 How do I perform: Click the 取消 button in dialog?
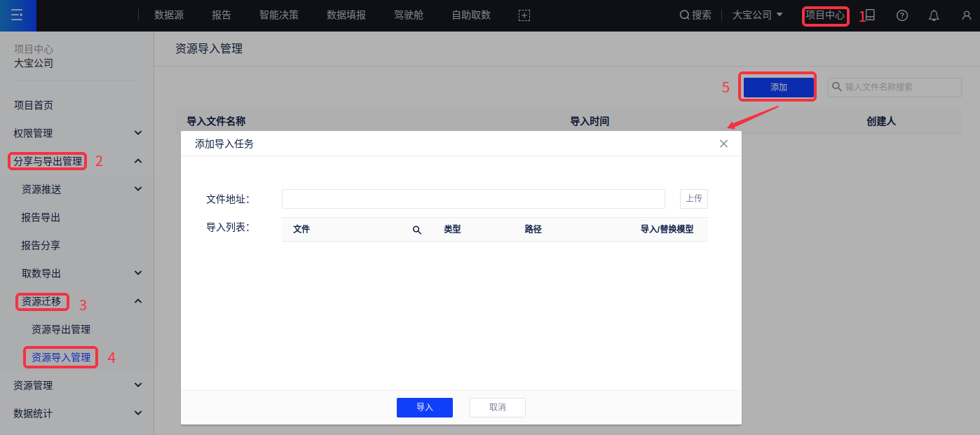point(497,408)
